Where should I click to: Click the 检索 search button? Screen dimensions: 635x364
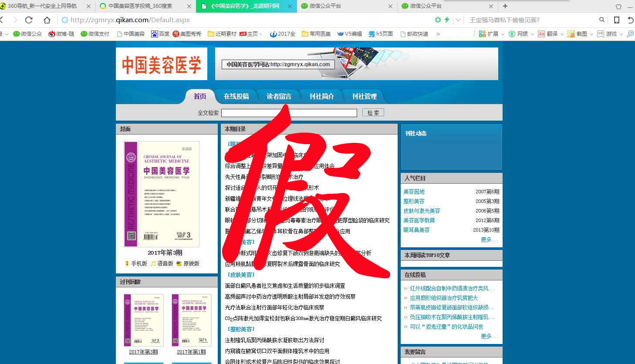(x=373, y=113)
